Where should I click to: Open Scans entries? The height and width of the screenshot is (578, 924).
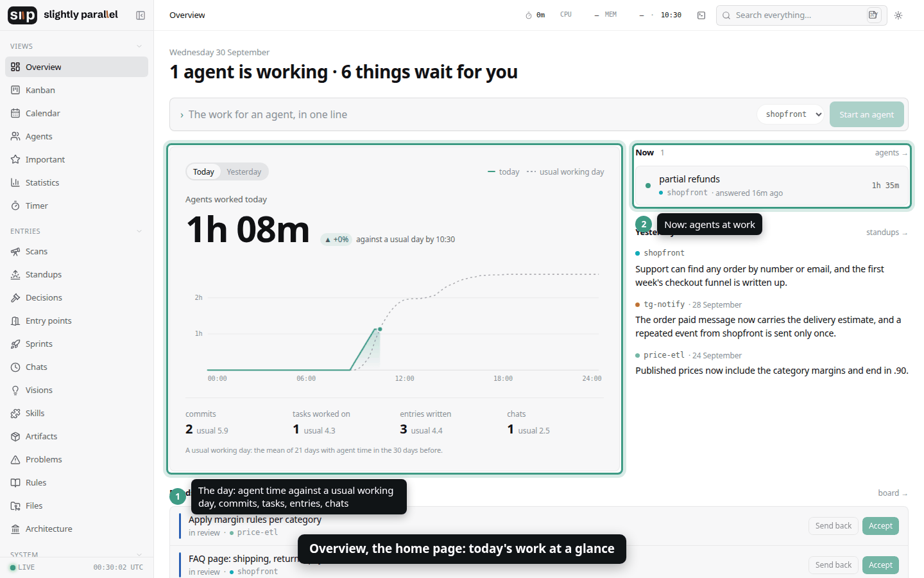pos(76,251)
